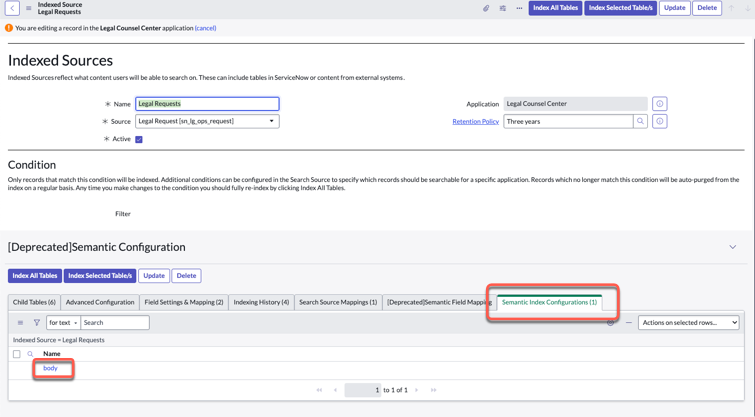Collapse list with the minus icon

[629, 323]
